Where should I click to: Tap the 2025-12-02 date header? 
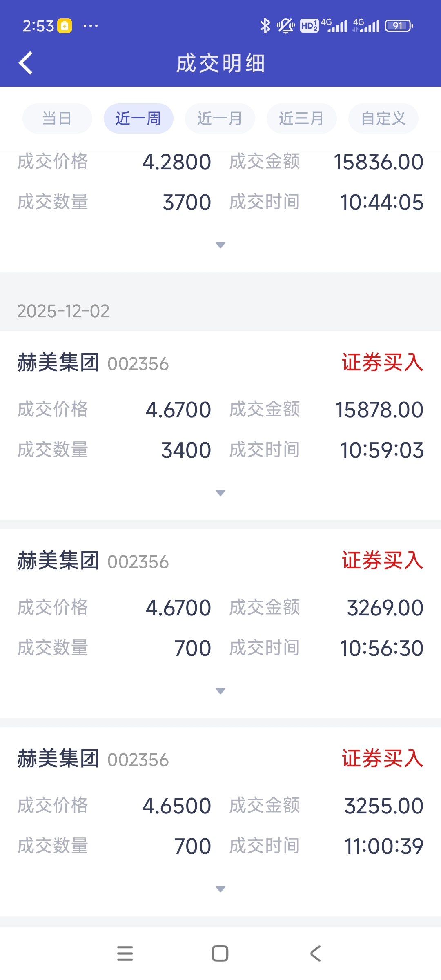[64, 311]
